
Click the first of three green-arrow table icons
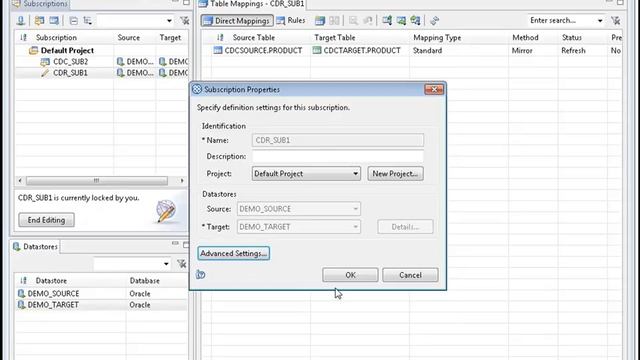(x=387, y=20)
